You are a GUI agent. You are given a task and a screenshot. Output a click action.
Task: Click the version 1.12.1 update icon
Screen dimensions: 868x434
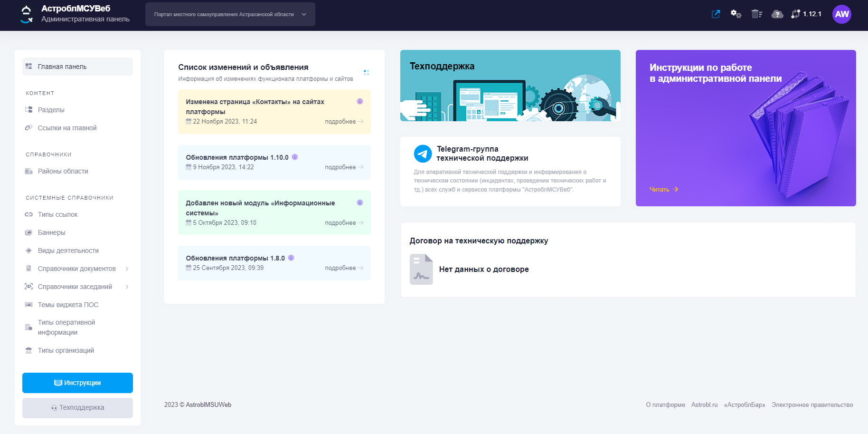coord(796,14)
